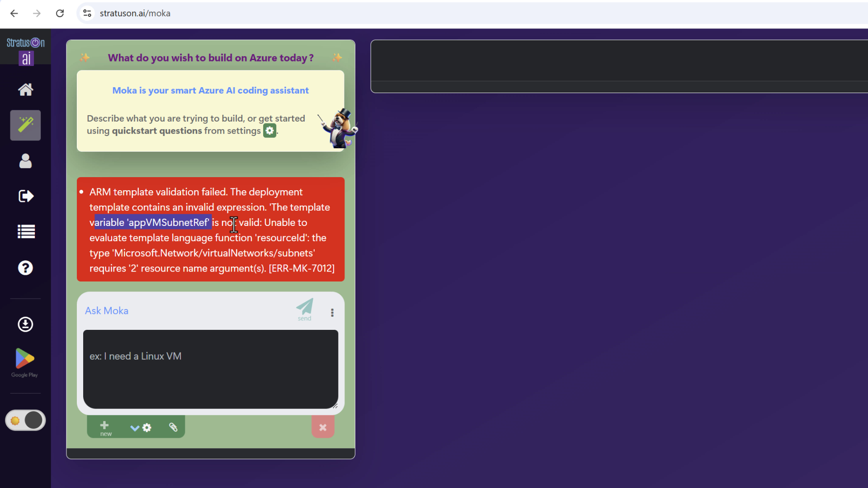Click the green quickstart settings gear

coord(269,131)
